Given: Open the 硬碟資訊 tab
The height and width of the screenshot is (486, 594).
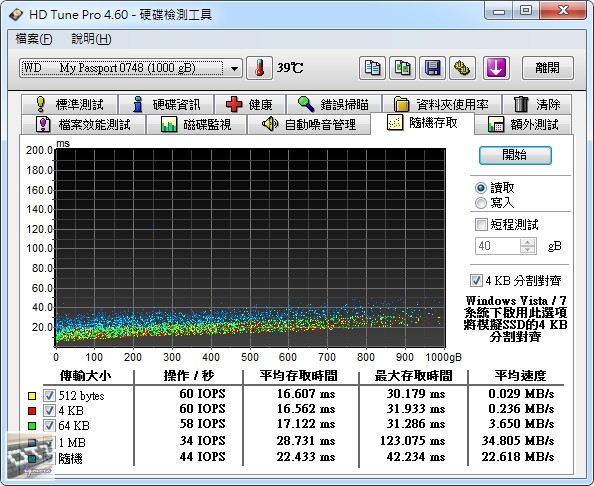Looking at the screenshot, I should 166,104.
